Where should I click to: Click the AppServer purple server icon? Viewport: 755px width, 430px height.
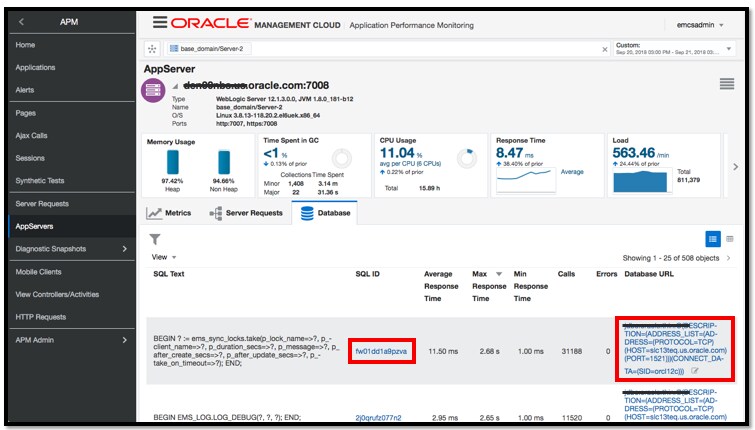point(153,91)
